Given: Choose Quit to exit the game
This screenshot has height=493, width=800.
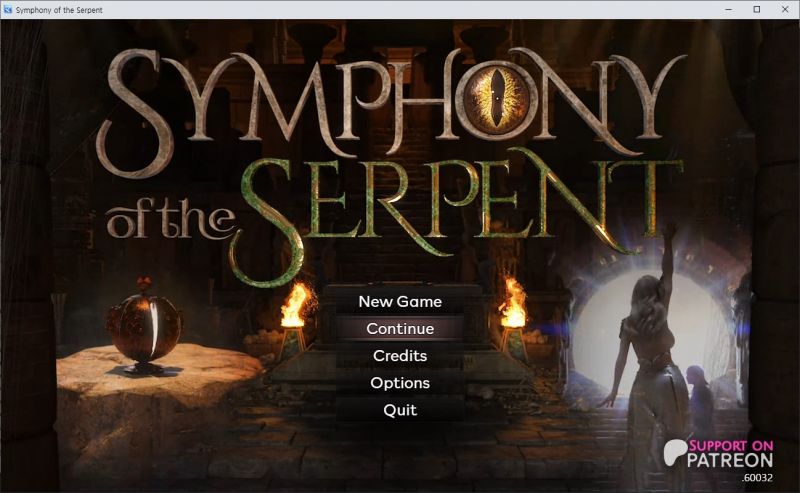Looking at the screenshot, I should pos(400,410).
